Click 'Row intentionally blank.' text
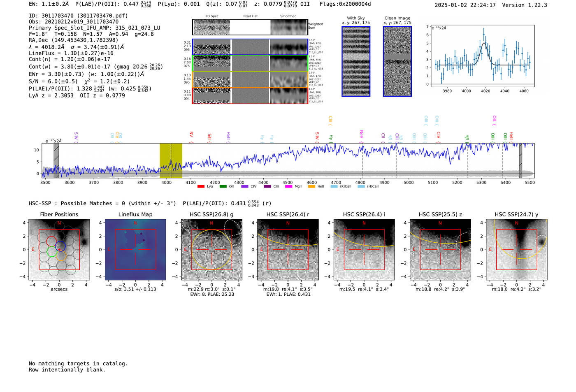This screenshot has width=576, height=392. 67,370
